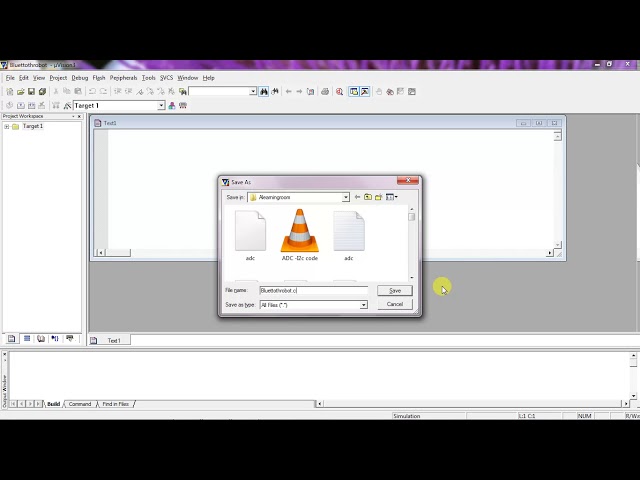This screenshot has width=640, height=480.
Task: Open the Debug menu
Action: pos(80,78)
